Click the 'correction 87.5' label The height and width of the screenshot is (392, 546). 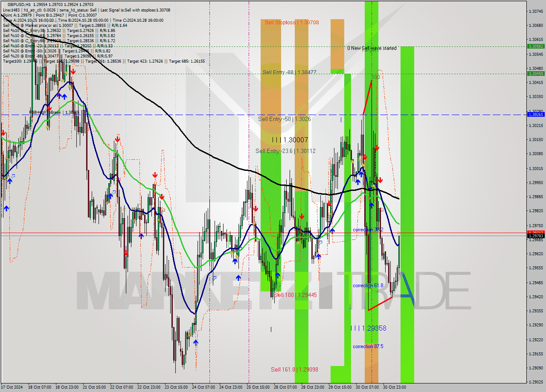click(x=368, y=346)
